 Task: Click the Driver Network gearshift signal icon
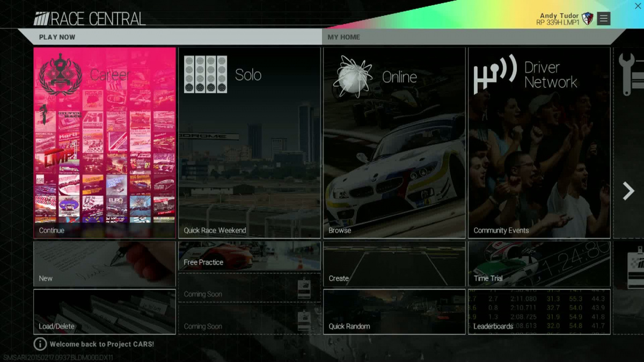(x=494, y=75)
